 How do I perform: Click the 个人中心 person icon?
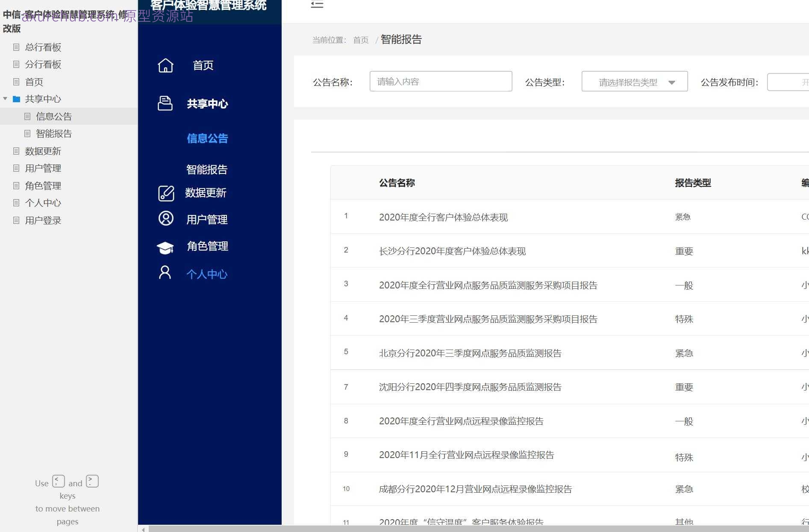click(165, 272)
